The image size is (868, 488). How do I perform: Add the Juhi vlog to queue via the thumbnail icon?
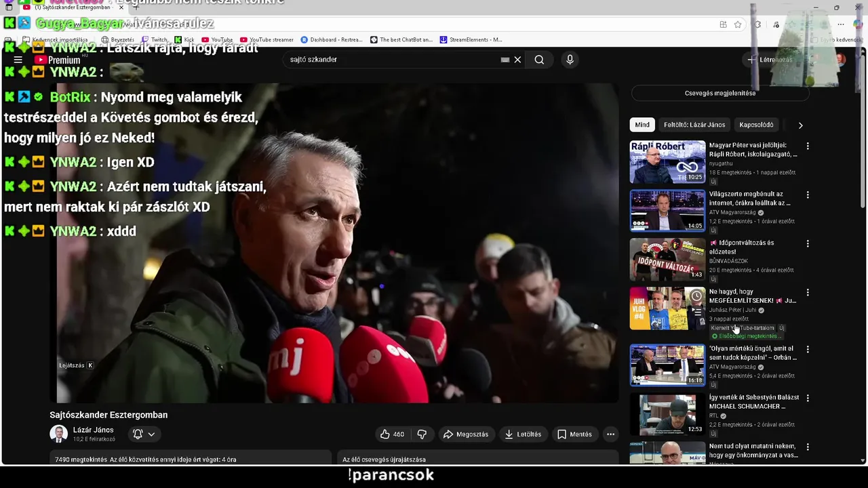click(696, 312)
